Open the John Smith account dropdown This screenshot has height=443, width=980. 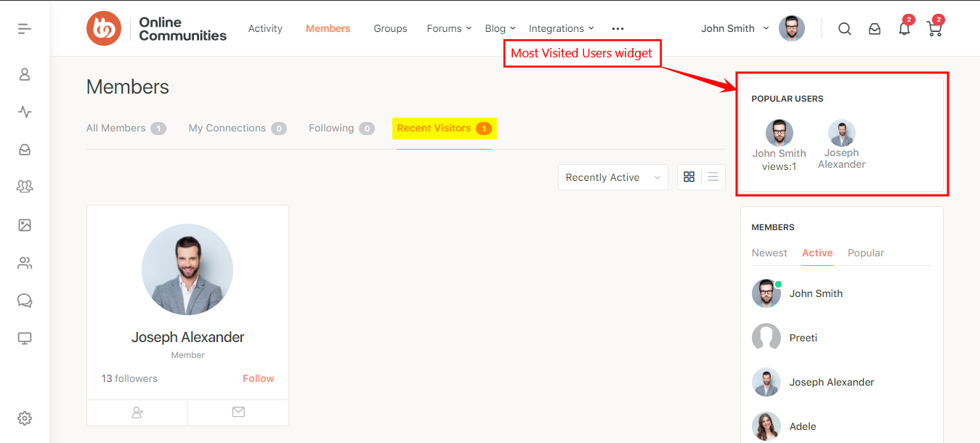click(x=734, y=28)
